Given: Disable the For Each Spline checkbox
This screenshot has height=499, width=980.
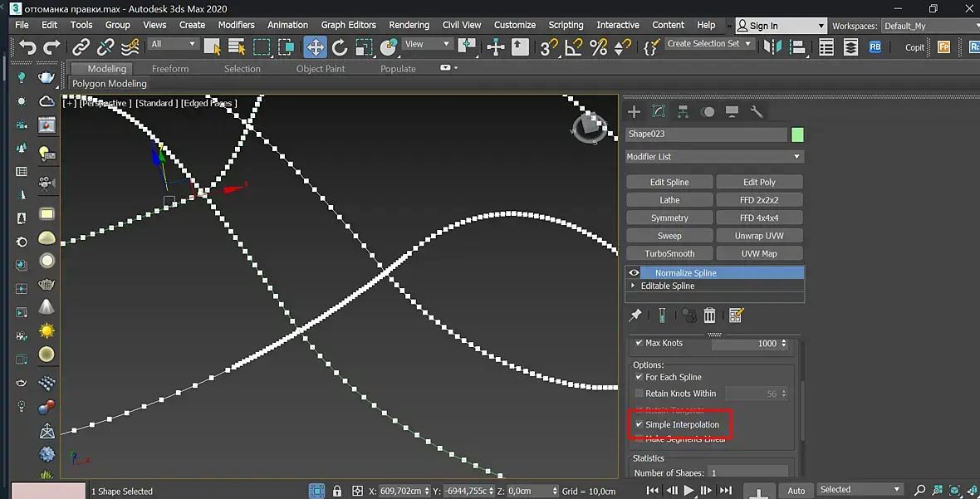Looking at the screenshot, I should tap(639, 377).
